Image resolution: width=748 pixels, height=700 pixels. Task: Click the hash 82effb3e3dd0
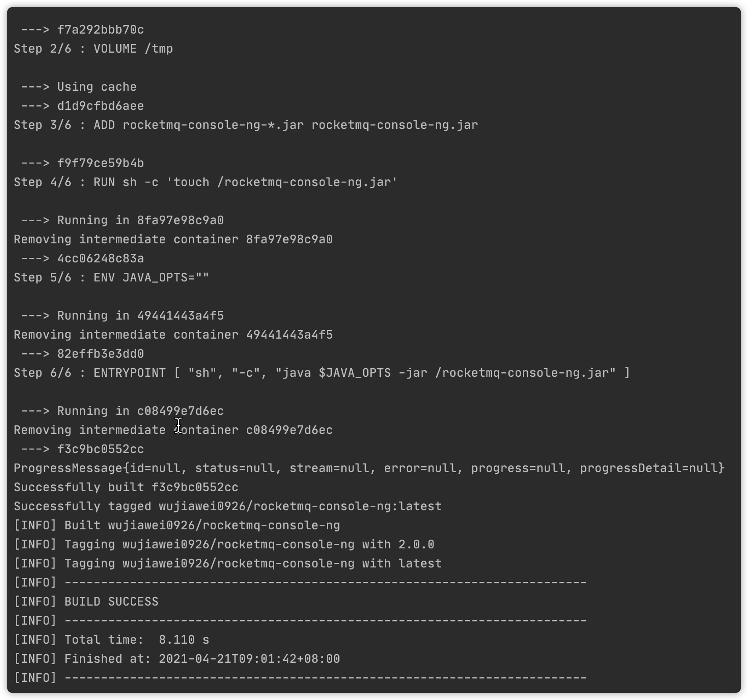pyautogui.click(x=100, y=354)
